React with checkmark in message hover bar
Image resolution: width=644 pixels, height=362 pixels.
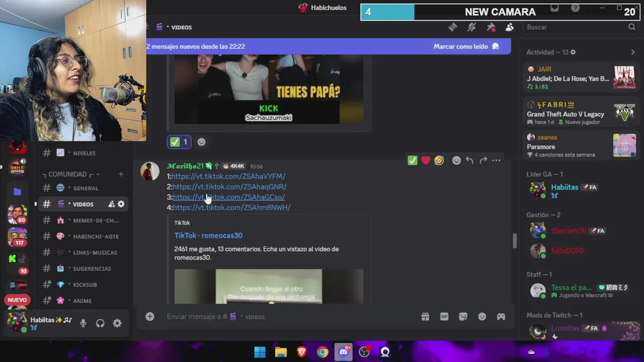click(413, 160)
